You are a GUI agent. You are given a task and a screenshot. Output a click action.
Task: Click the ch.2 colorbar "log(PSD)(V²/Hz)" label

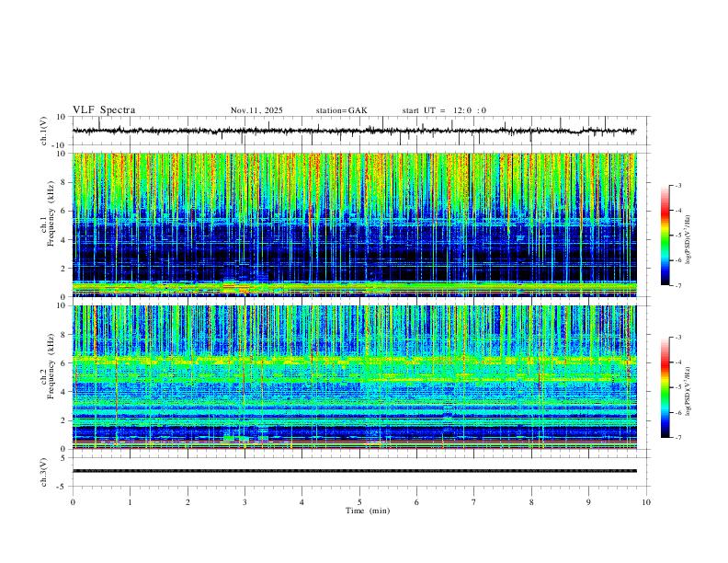click(688, 391)
